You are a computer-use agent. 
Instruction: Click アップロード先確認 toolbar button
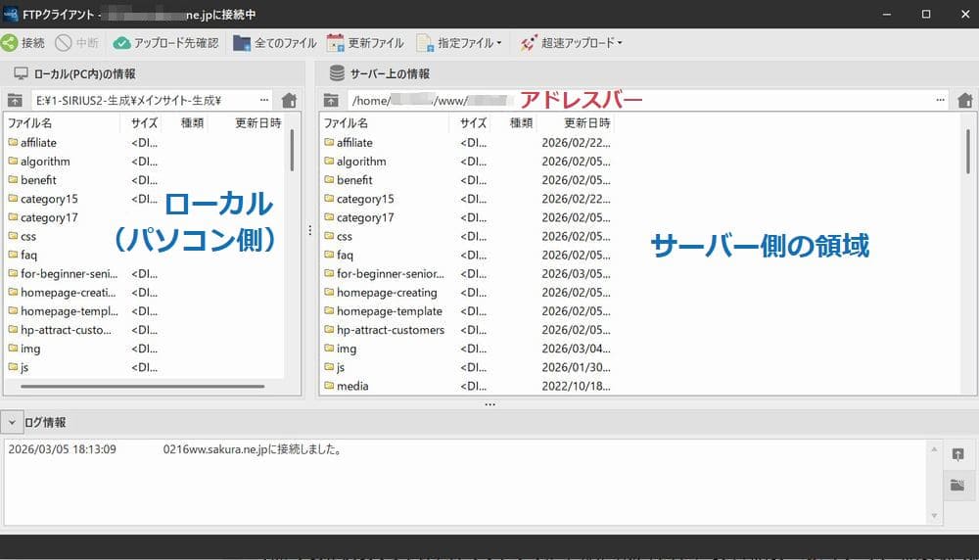pyautogui.click(x=165, y=43)
